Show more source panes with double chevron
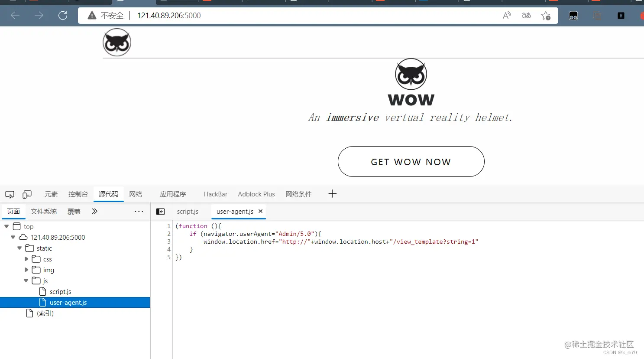The width and height of the screenshot is (644, 359). (x=94, y=211)
